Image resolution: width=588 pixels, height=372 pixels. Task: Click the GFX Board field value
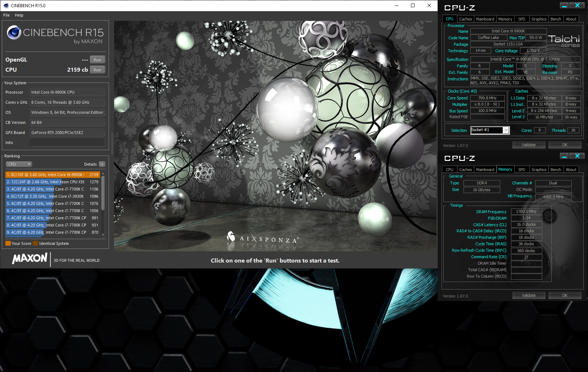click(x=67, y=133)
